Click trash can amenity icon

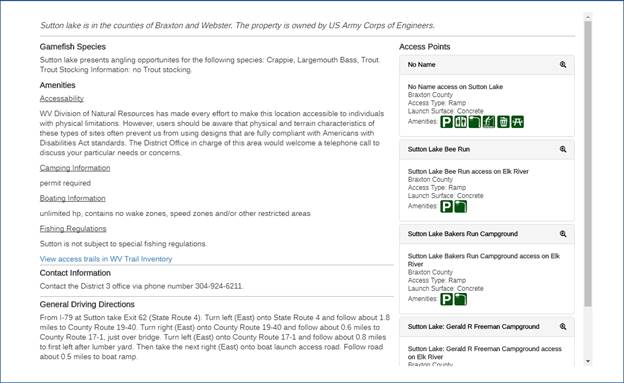[503, 122]
